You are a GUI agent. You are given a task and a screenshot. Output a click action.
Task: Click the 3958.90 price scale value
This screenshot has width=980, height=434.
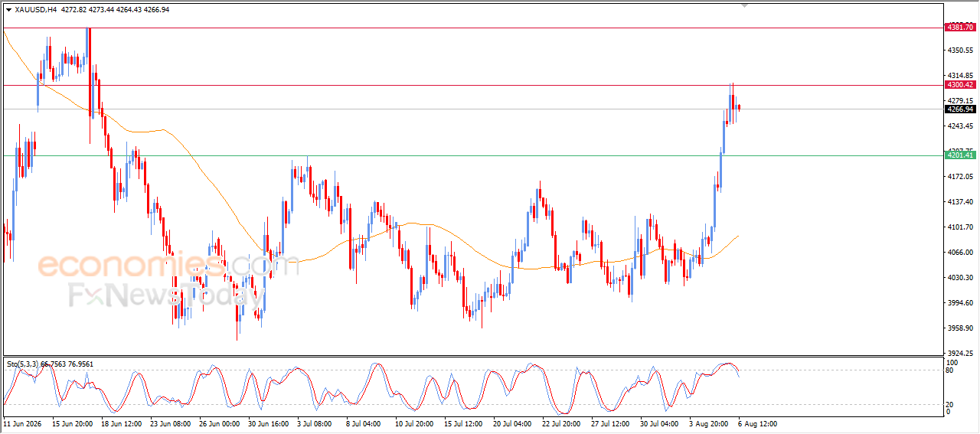click(959, 328)
